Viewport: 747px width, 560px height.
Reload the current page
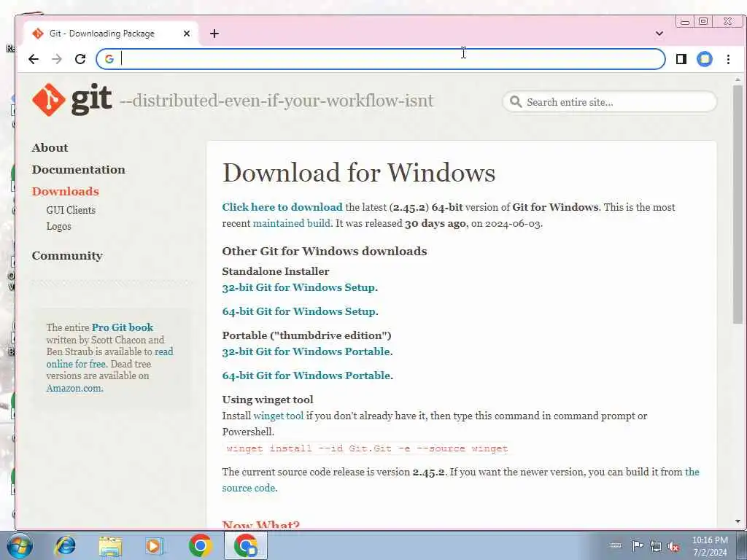click(x=80, y=59)
